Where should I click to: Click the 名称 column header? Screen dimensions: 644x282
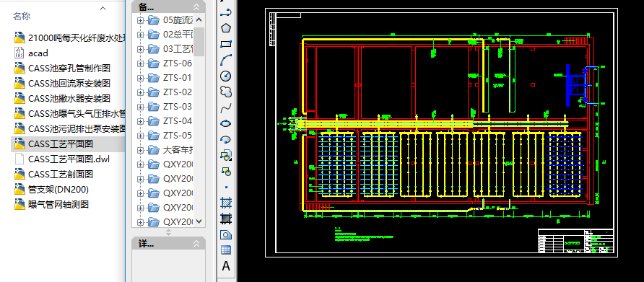22,16
